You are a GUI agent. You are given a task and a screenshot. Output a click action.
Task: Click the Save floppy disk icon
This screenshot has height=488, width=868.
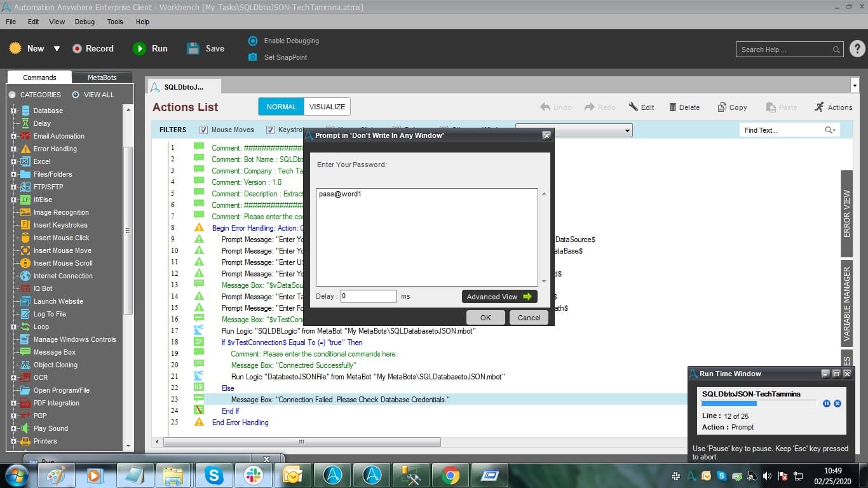(193, 48)
